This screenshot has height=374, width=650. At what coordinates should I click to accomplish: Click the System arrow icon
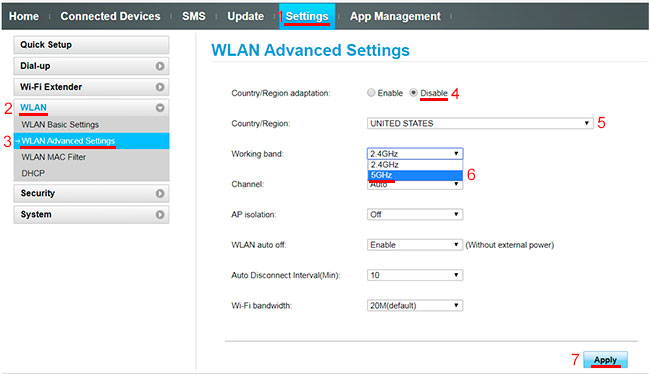[x=160, y=215]
